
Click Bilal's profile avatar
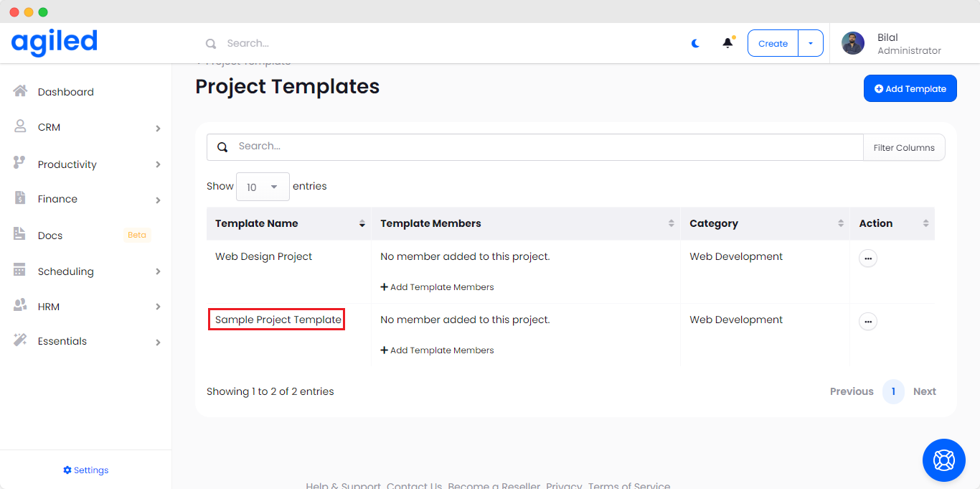852,43
